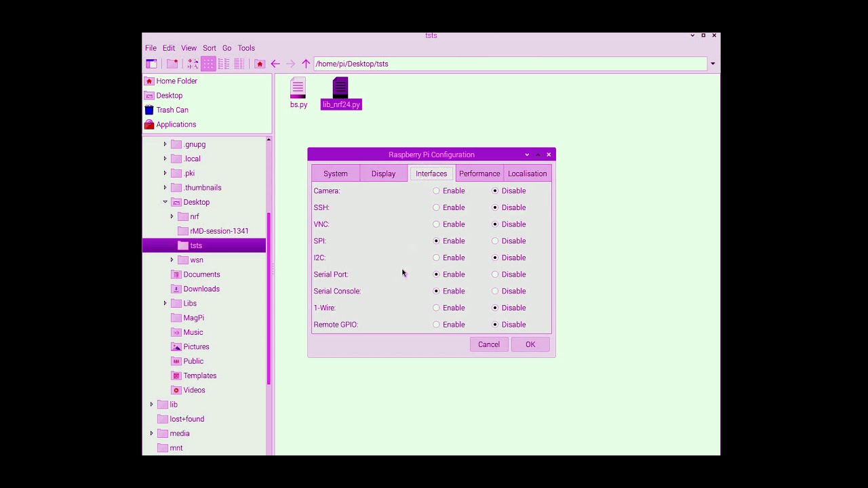The height and width of the screenshot is (488, 868).
Task: Go up to the parent folder
Action: (306, 64)
